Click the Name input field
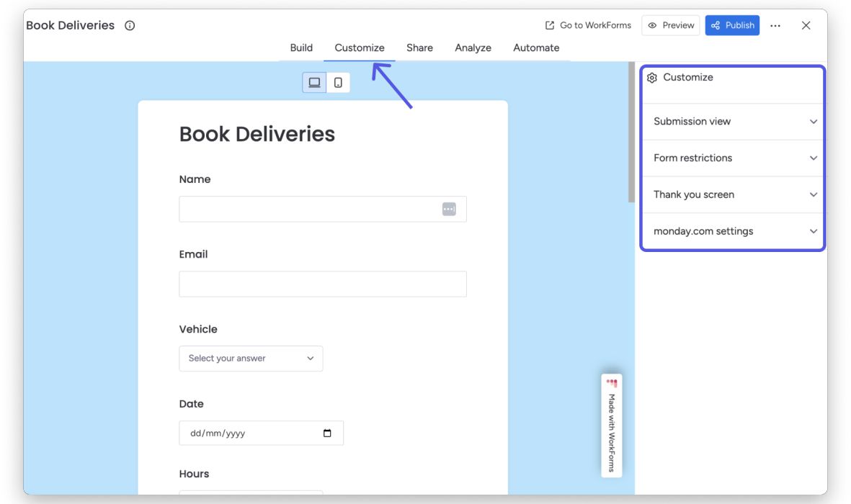Viewport: 851px width, 504px height. coord(323,209)
